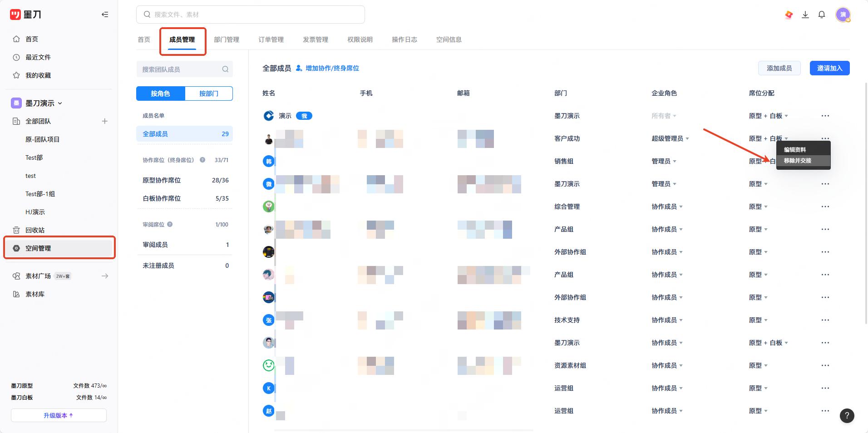Select 编辑资料 in the context menu
The width and height of the screenshot is (868, 433).
(x=803, y=150)
